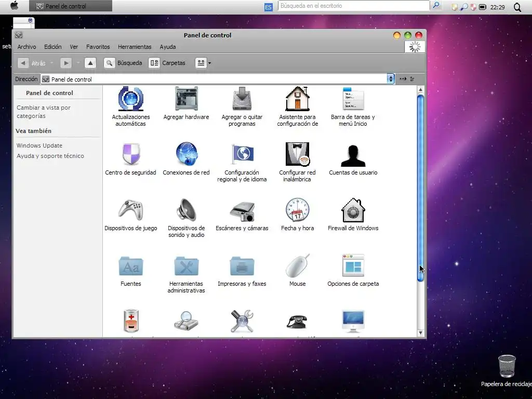
Task: Click Ayuda y soporte técnico link
Action: [x=50, y=156]
